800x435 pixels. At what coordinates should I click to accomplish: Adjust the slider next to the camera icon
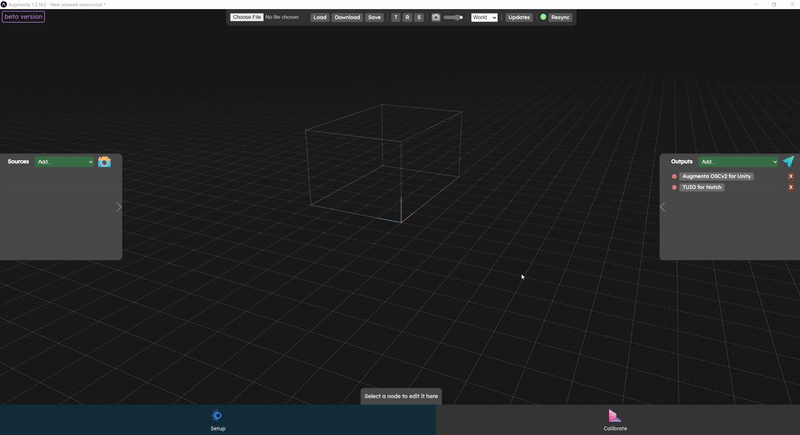pyautogui.click(x=454, y=17)
